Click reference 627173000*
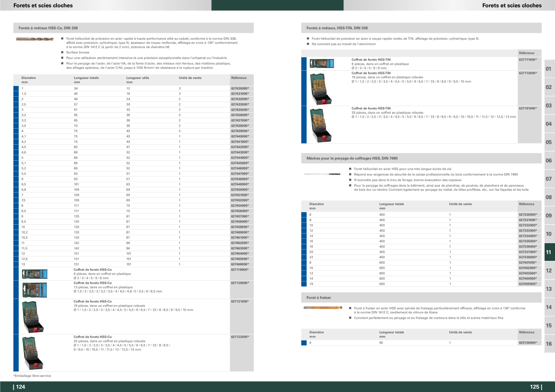The width and height of the screenshot is (555, 392). 528,73
